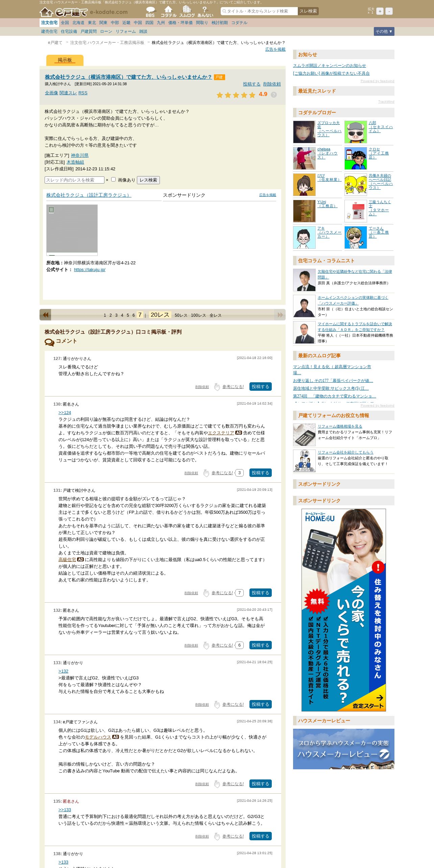Open the 価格・坪単価 menu

click(180, 23)
